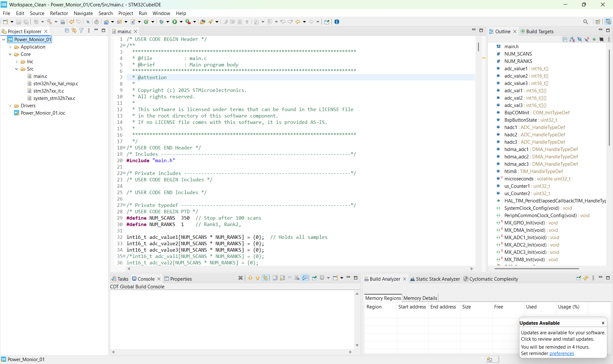Switch to the Memory Details button
The height and width of the screenshot is (364, 613).
tap(420, 298)
